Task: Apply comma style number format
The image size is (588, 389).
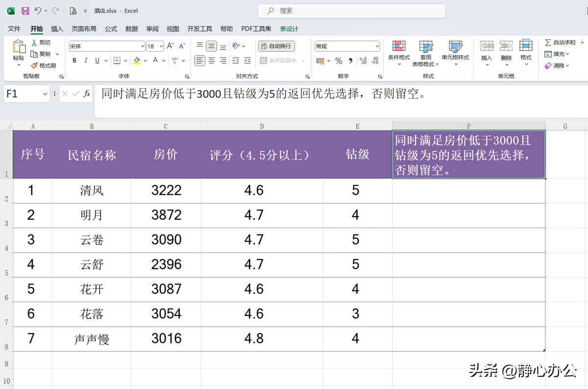Action: coord(350,61)
